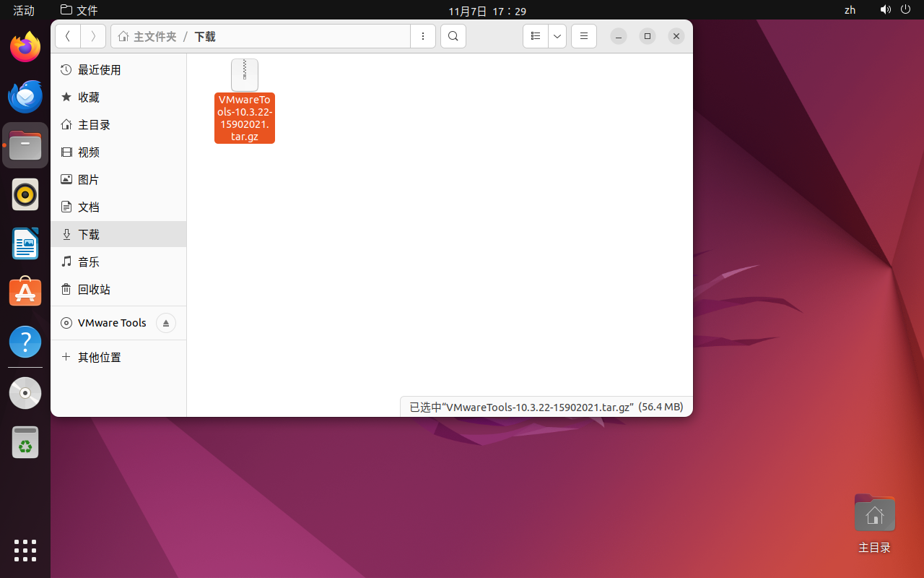
Task: Open 其他位置 in the sidebar
Action: 118,358
